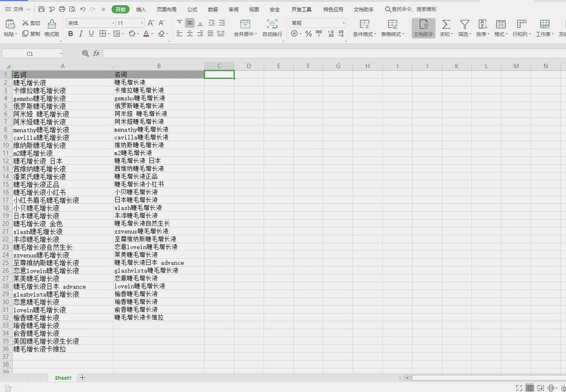Activate 合并居中 merge and center

[245, 26]
